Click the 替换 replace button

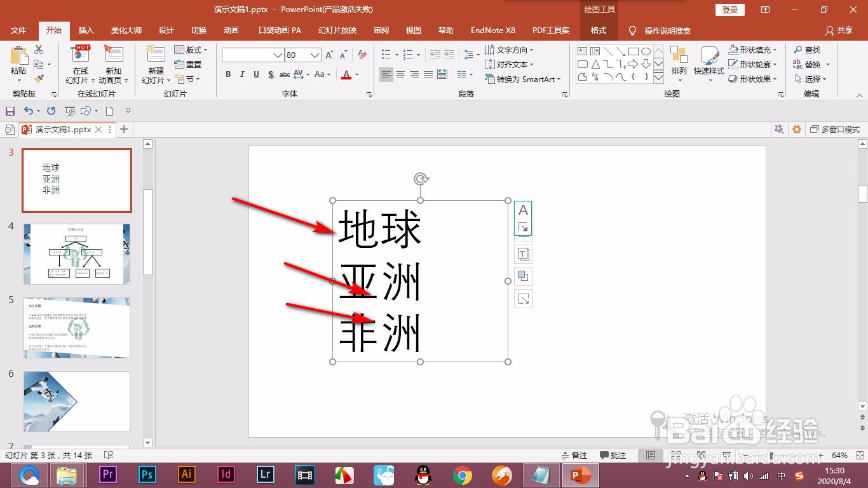[811, 64]
